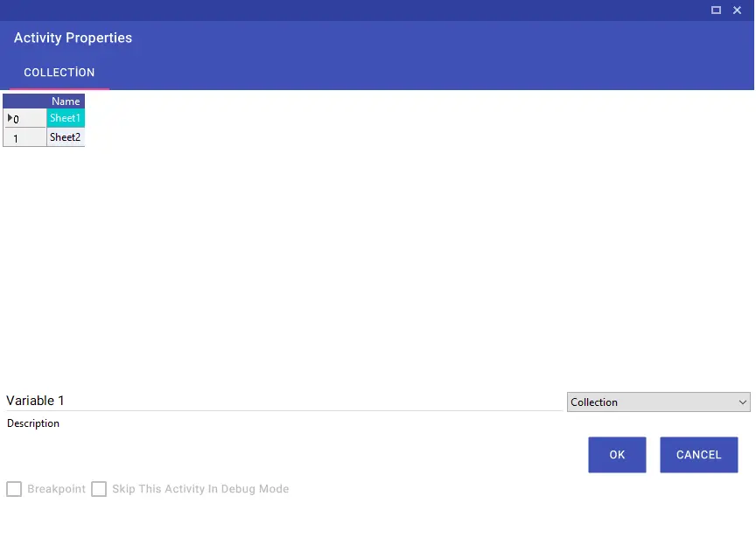Screen dimensions: 756x538
Task: Select the Sheet1 cell
Action: click(66, 118)
